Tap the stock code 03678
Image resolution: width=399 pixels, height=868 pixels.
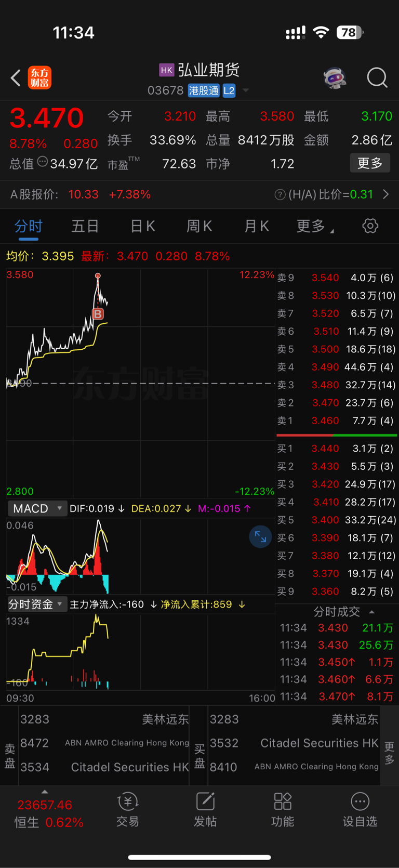click(165, 90)
